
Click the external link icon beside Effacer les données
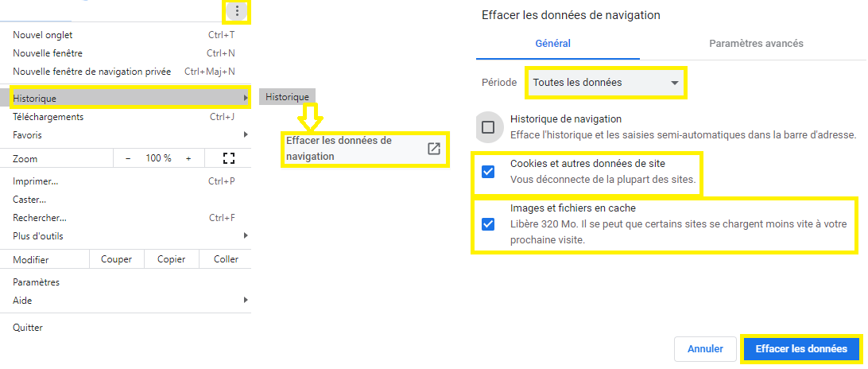coord(434,149)
